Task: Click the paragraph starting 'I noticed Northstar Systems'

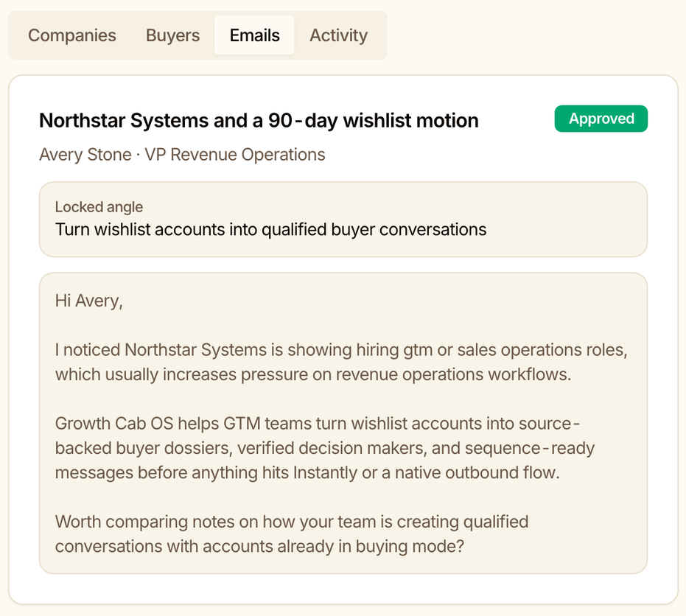Action: pyautogui.click(x=341, y=363)
